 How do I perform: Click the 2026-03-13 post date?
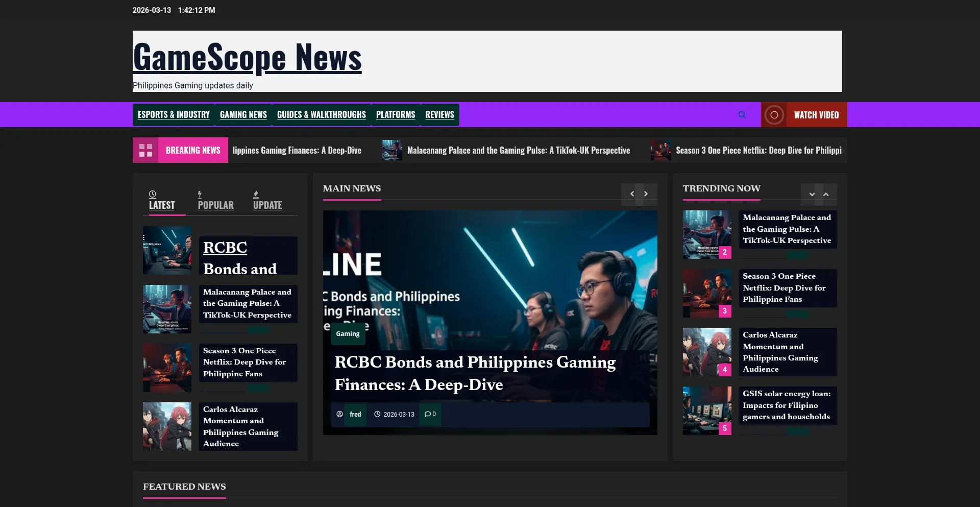click(399, 414)
